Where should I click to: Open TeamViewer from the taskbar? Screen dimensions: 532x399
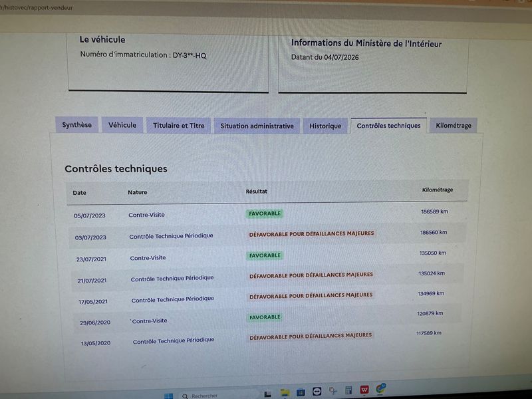coord(317,392)
